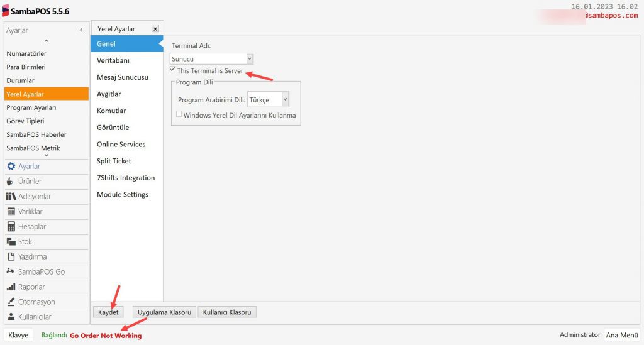Click the gear icon beside Ayarlar
The image size is (644, 345).
(11, 167)
